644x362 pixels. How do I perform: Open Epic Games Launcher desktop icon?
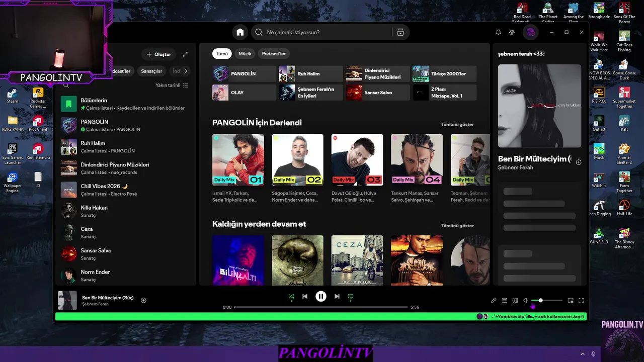click(x=13, y=154)
